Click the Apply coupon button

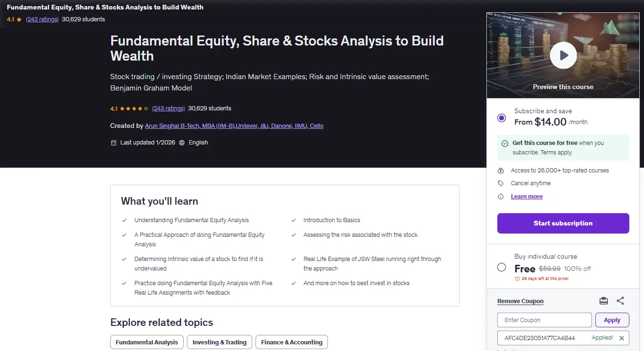click(612, 320)
